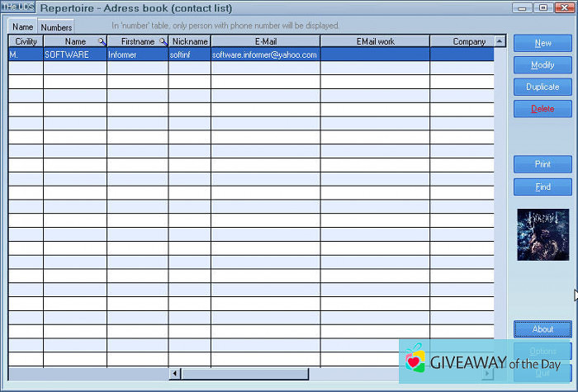Open the About window
Screen dimensions: 578x392
pos(542,329)
